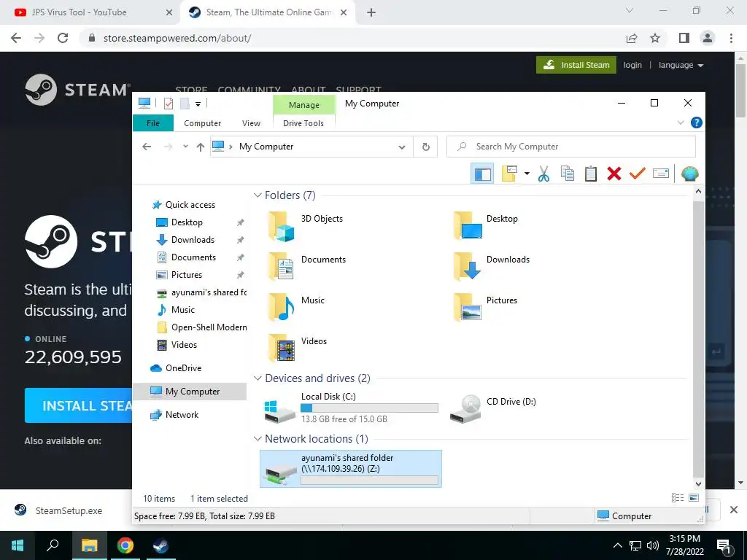This screenshot has width=747, height=560.
Task: Click OneDrive in navigation pane
Action: click(x=183, y=368)
